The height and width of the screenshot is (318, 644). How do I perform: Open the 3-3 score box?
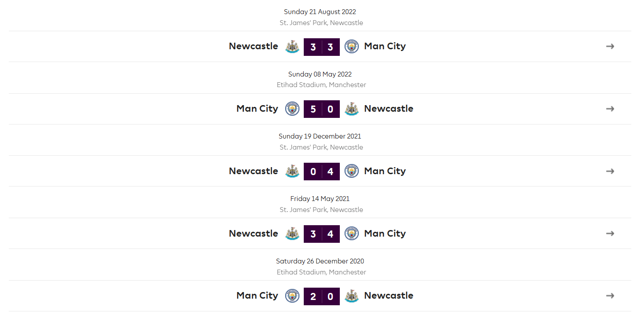[x=322, y=47]
